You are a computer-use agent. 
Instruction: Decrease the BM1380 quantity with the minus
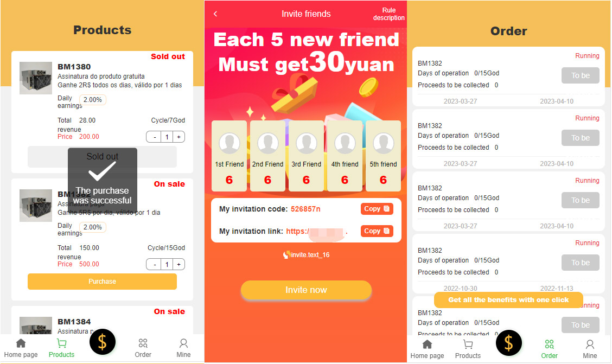tap(155, 137)
